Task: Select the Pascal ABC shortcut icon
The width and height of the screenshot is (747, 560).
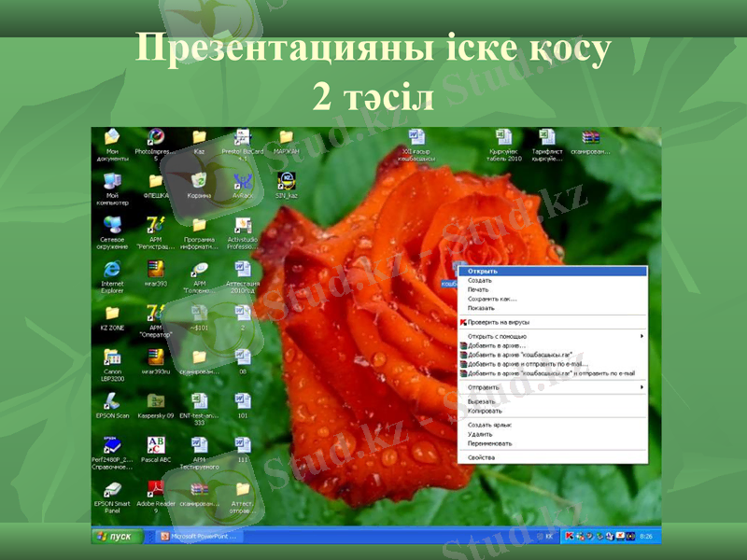Action: (155, 444)
